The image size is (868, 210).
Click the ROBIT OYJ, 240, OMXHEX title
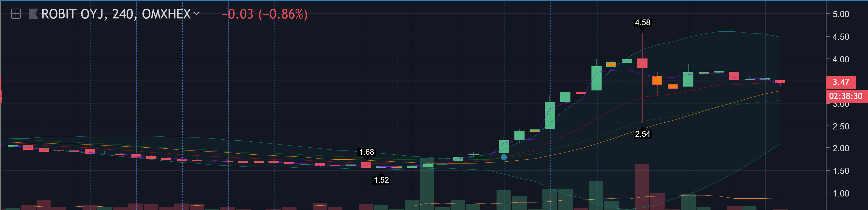(x=116, y=14)
